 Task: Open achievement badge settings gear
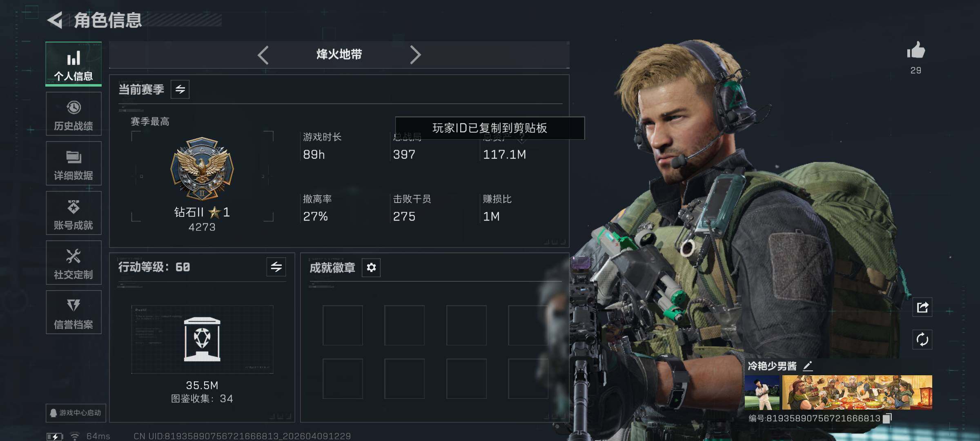[371, 267]
